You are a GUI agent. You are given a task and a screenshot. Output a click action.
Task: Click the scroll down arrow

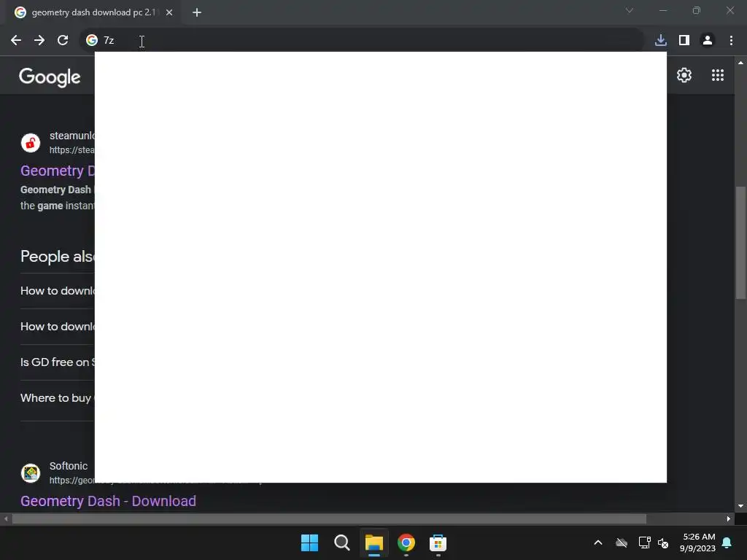pos(740,506)
